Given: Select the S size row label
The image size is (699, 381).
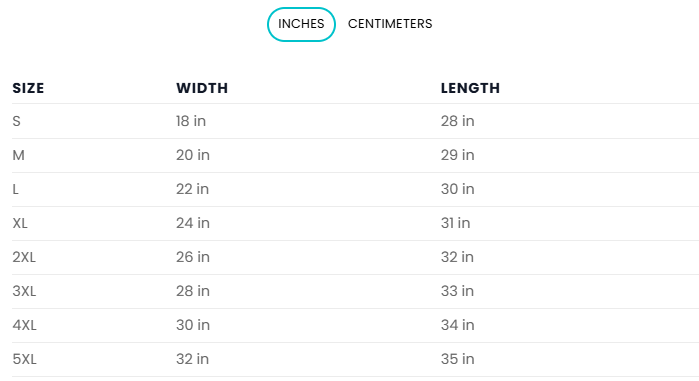Looking at the screenshot, I should pos(16,121).
